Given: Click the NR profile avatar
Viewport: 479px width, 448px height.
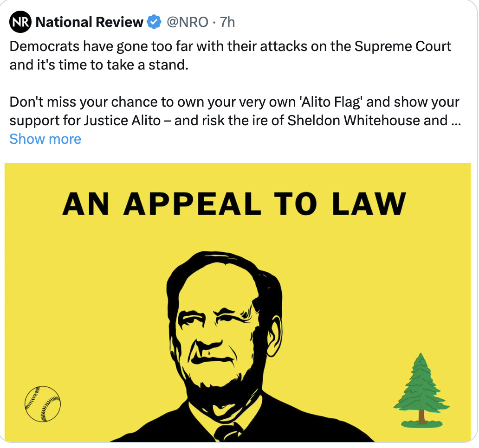Looking at the screenshot, I should (x=20, y=22).
